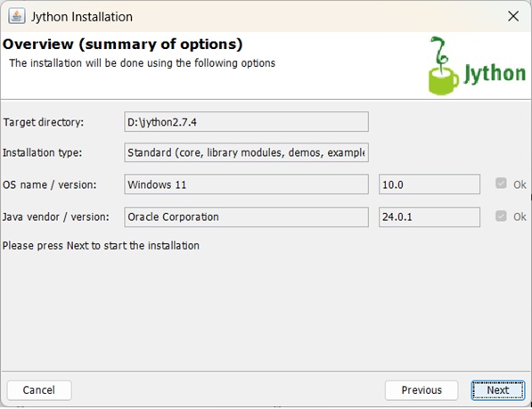
Task: Click the Java vendor / version label
Action: [56, 217]
